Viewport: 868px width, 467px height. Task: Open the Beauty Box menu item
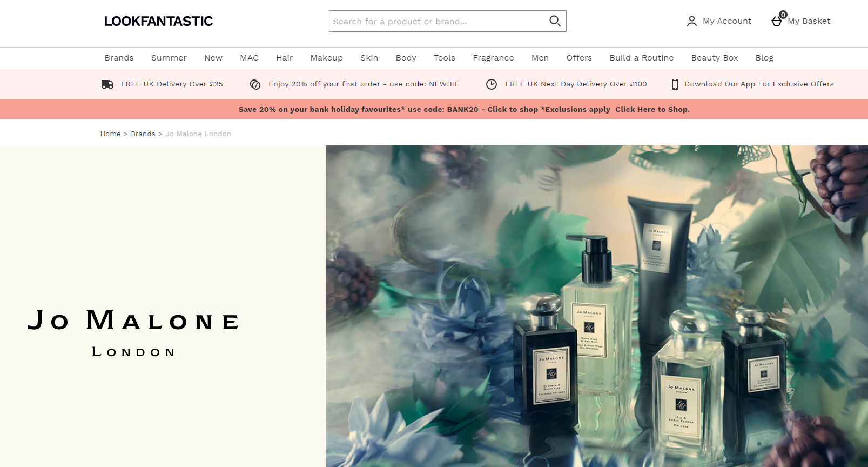(714, 58)
